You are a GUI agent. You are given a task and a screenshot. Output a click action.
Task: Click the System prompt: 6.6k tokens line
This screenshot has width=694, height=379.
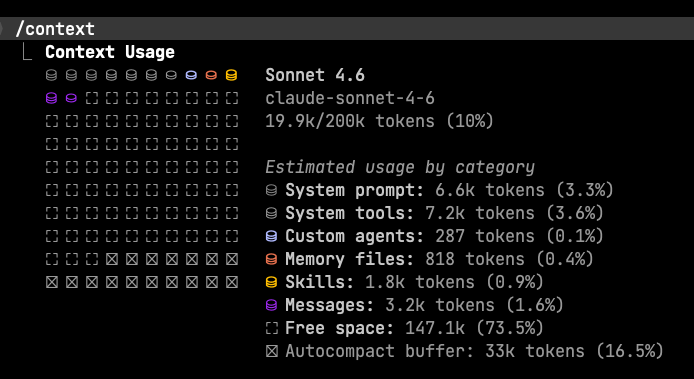pyautogui.click(x=449, y=190)
